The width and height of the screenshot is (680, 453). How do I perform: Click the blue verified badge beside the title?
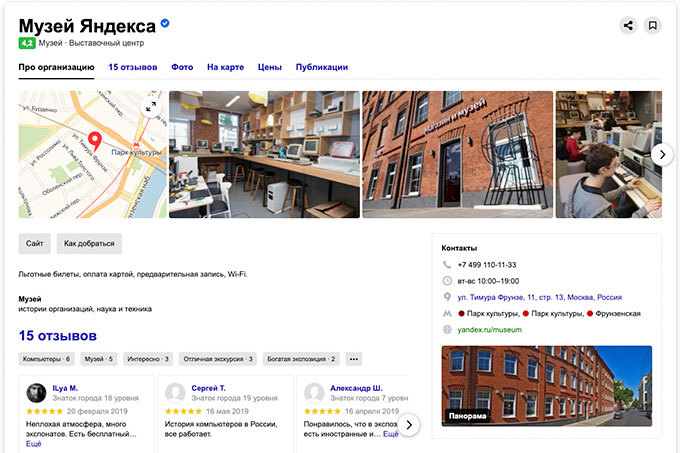point(165,23)
